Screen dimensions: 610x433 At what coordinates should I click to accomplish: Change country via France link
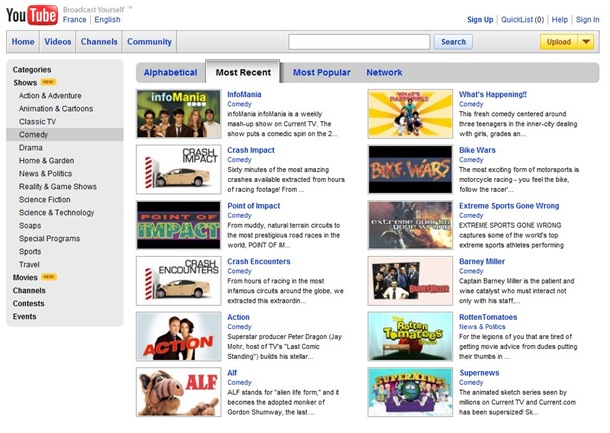point(75,19)
